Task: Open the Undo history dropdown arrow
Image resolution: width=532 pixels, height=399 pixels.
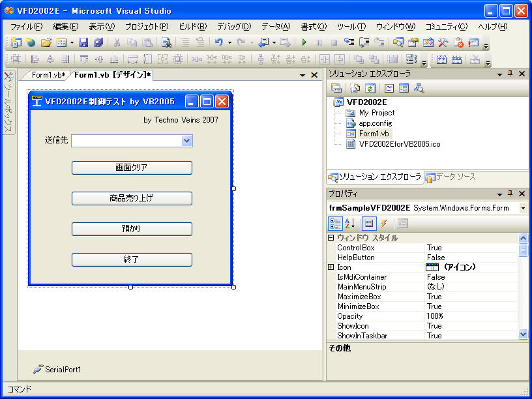Action: [x=229, y=43]
